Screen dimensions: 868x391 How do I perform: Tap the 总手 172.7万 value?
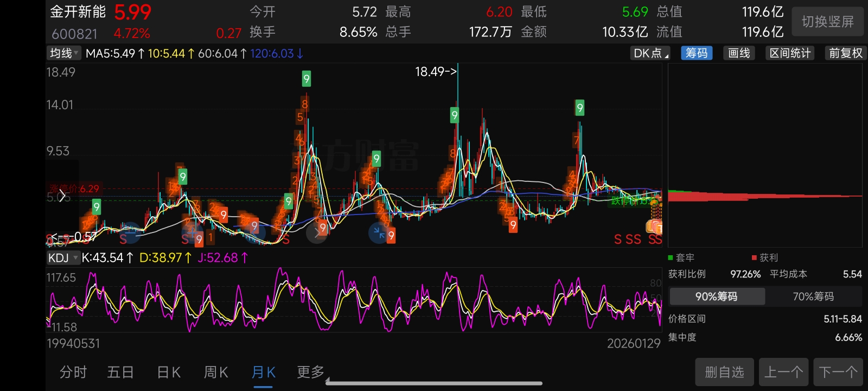[x=490, y=32]
